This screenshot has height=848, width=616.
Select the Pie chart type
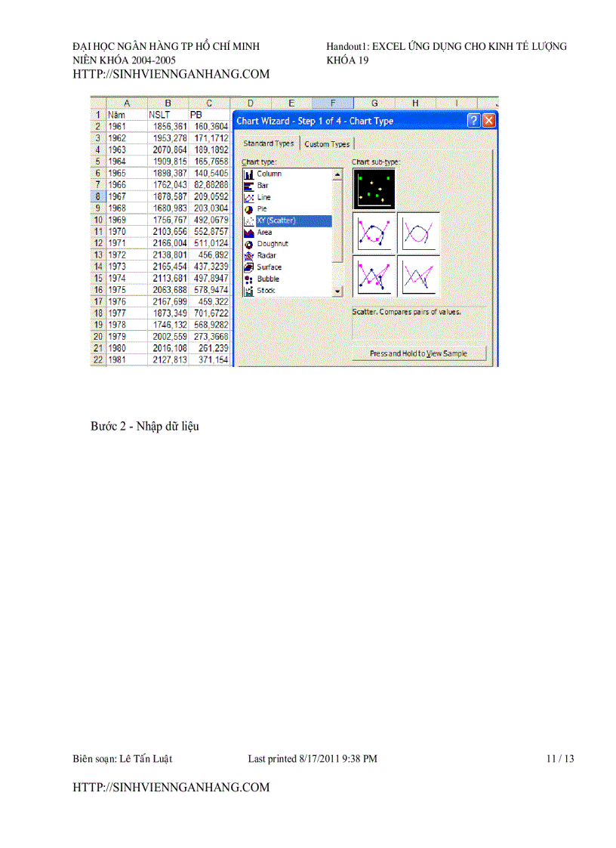264,208
